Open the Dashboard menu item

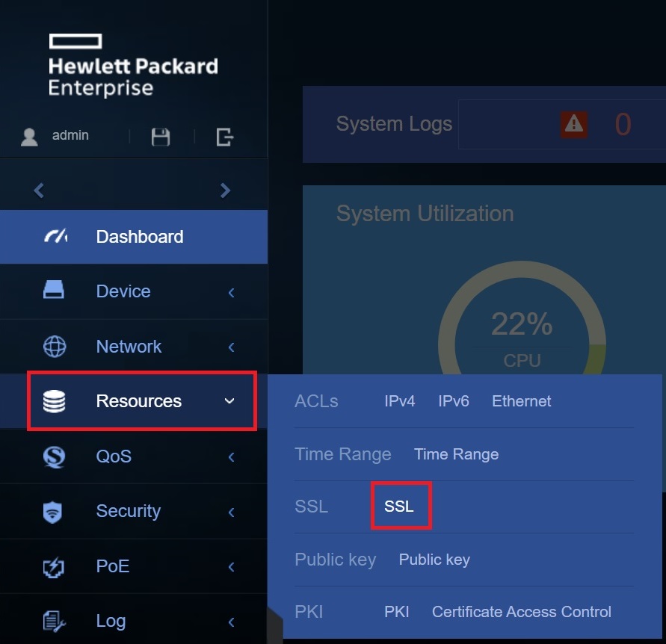134,237
